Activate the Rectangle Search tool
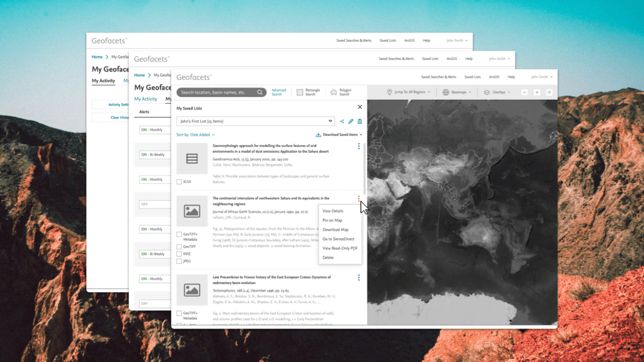 pyautogui.click(x=308, y=92)
